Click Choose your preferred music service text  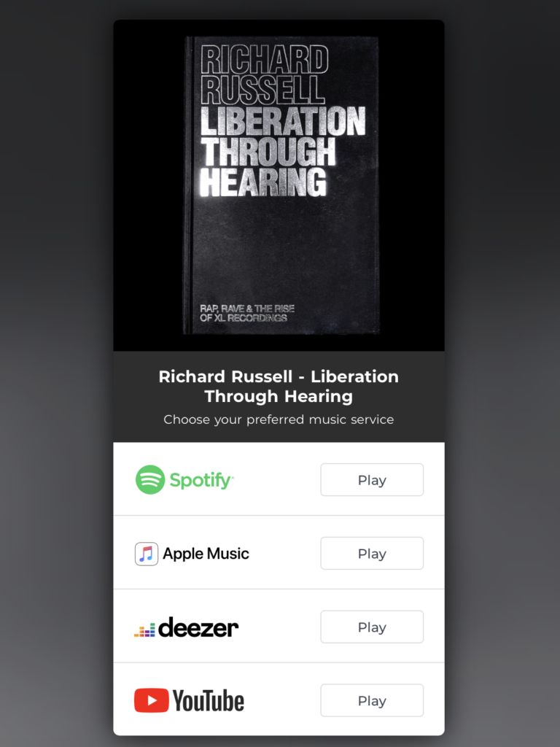[x=279, y=419]
